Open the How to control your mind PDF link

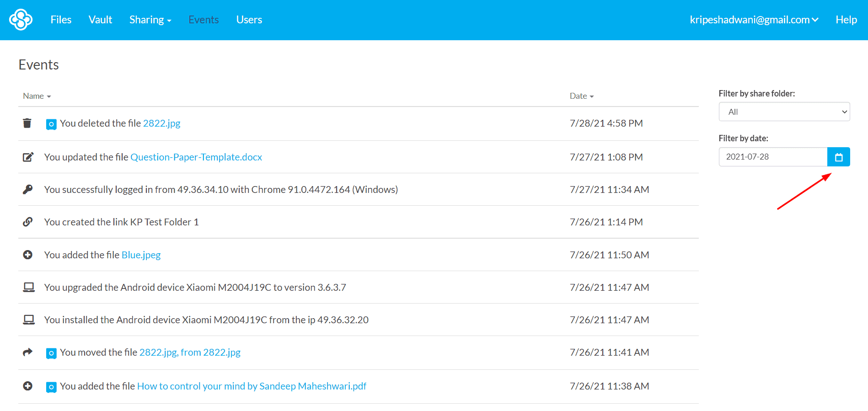tap(252, 386)
